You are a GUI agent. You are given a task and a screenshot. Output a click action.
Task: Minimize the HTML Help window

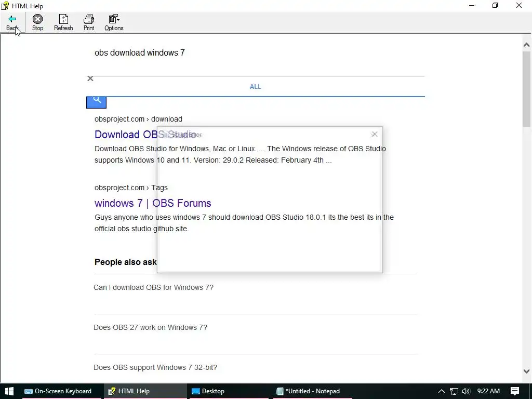[472, 5]
